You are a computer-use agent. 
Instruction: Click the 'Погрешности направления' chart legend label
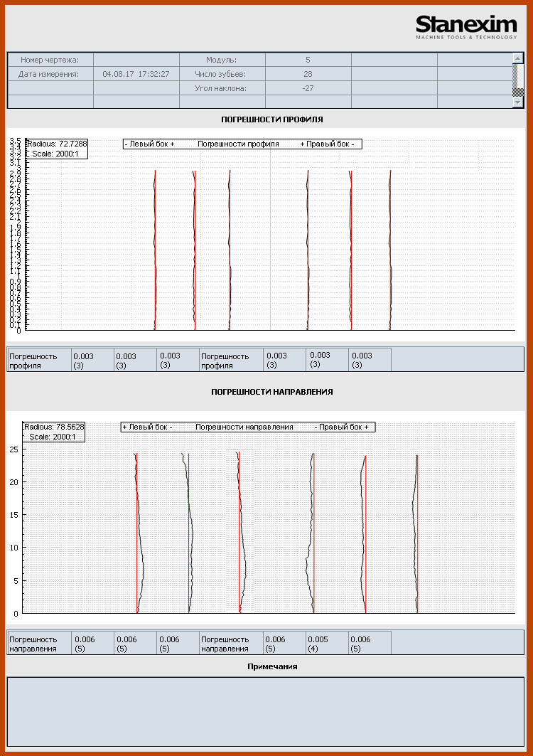(x=244, y=427)
